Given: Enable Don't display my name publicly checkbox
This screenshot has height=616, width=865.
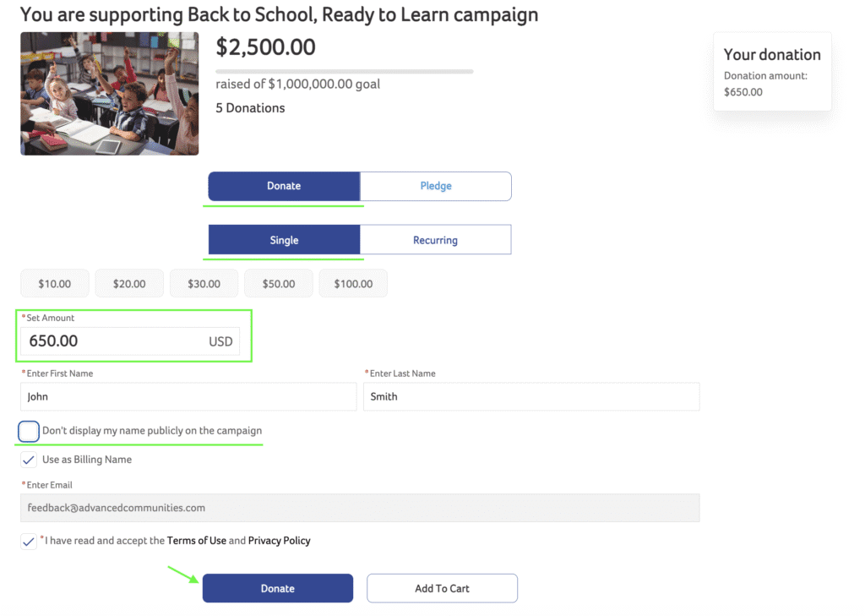Looking at the screenshot, I should (29, 432).
